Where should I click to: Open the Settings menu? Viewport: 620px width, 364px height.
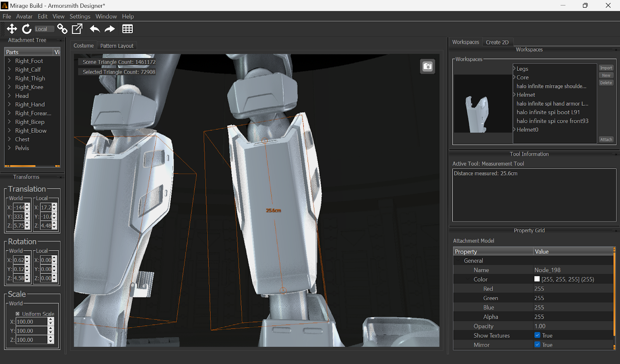[x=80, y=16]
